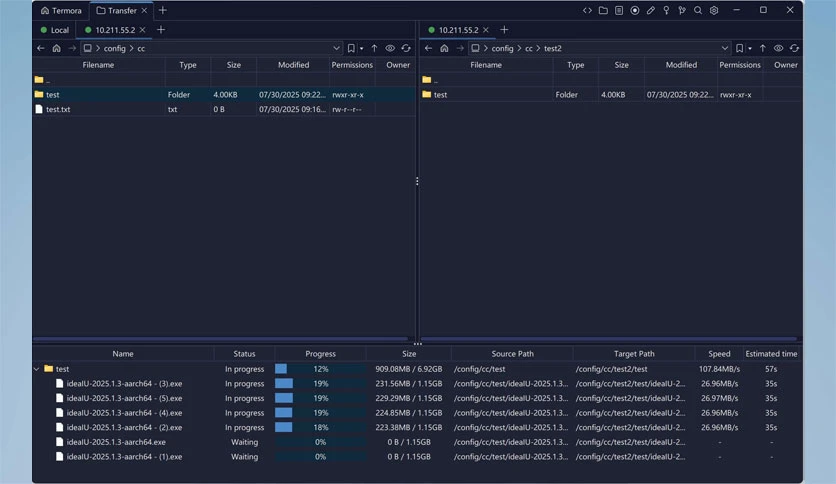Viewport: 836px width, 484px height.
Task: Click the cc breadcrumb in left pane
Action: coord(141,49)
